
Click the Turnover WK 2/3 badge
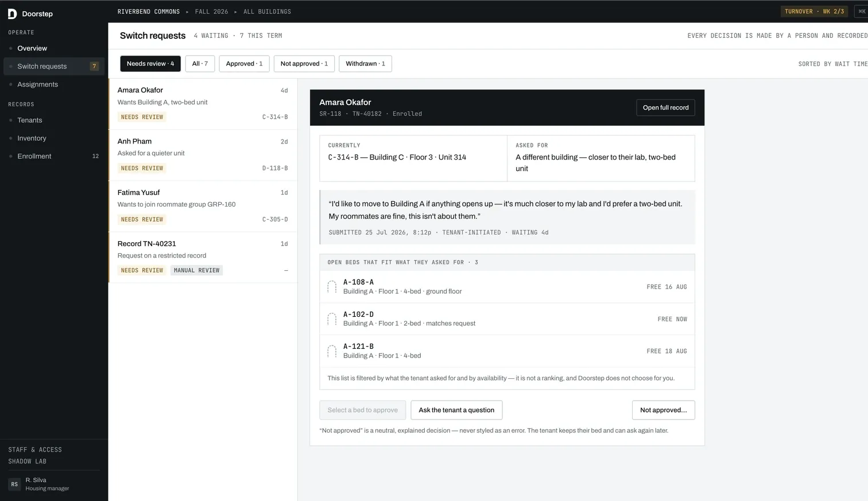[x=814, y=11]
